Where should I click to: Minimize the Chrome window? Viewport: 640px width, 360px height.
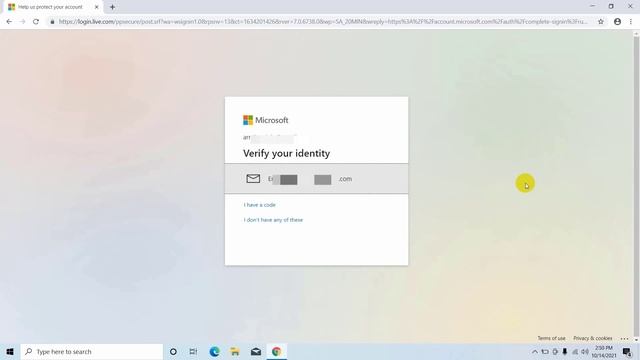coord(592,6)
